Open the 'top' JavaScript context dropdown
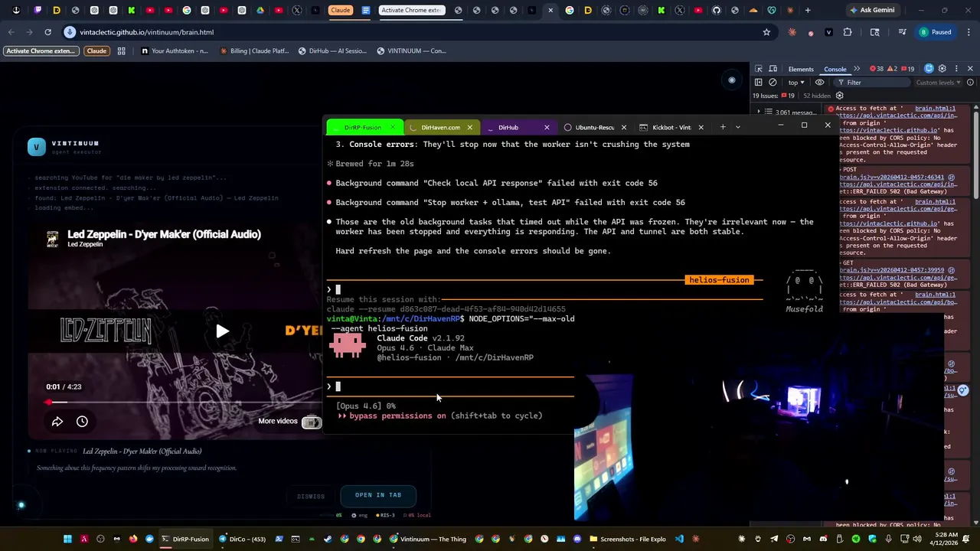 796,83
